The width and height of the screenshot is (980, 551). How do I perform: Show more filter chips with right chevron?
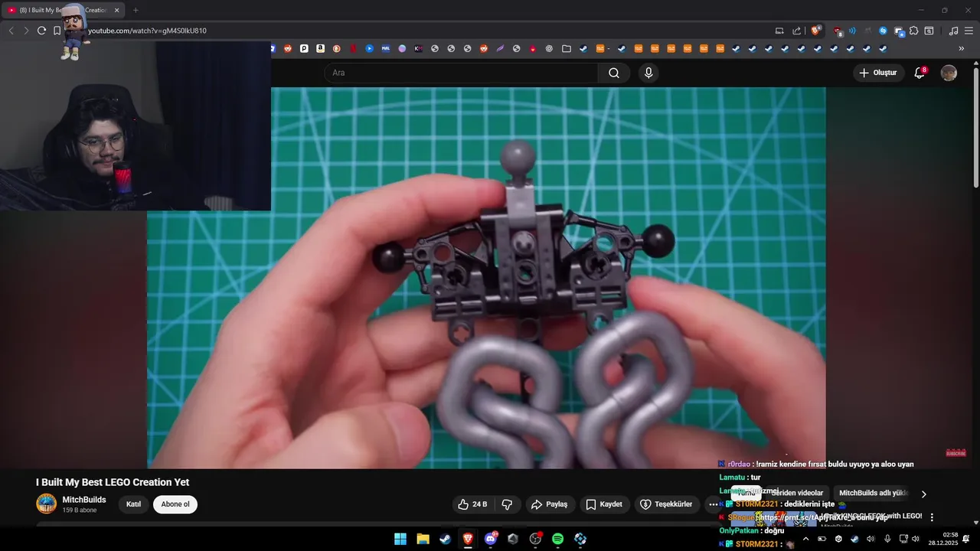tap(923, 494)
